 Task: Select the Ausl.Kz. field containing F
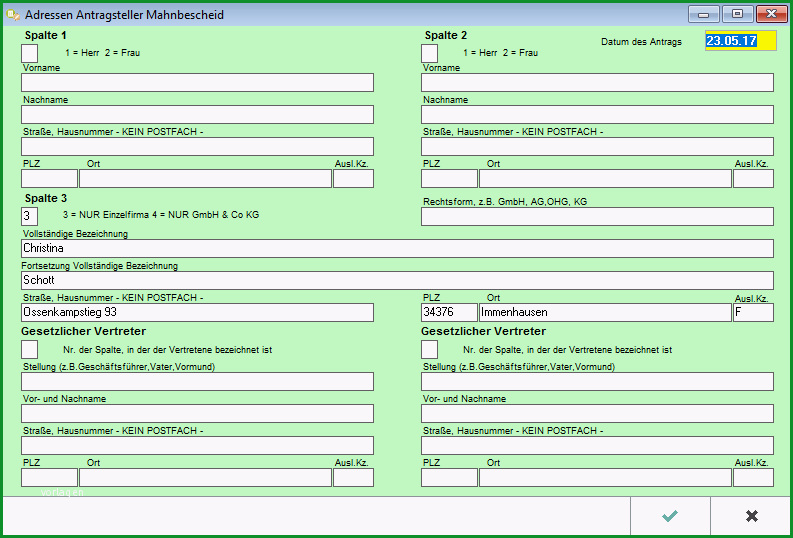point(754,312)
